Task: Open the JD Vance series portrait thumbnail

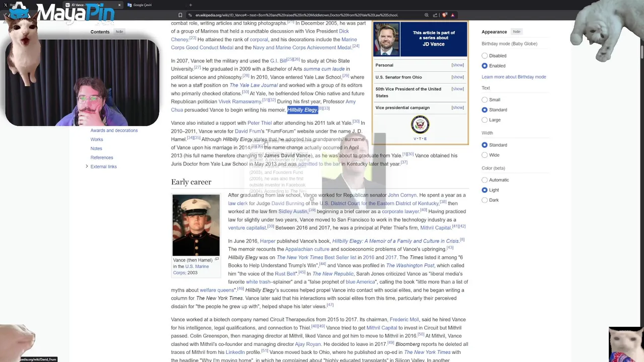Action: [386, 39]
